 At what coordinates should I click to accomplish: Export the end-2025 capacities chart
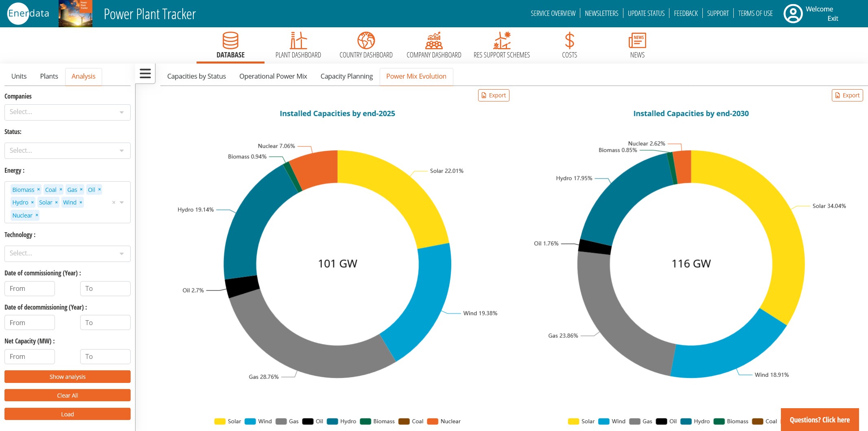click(494, 95)
